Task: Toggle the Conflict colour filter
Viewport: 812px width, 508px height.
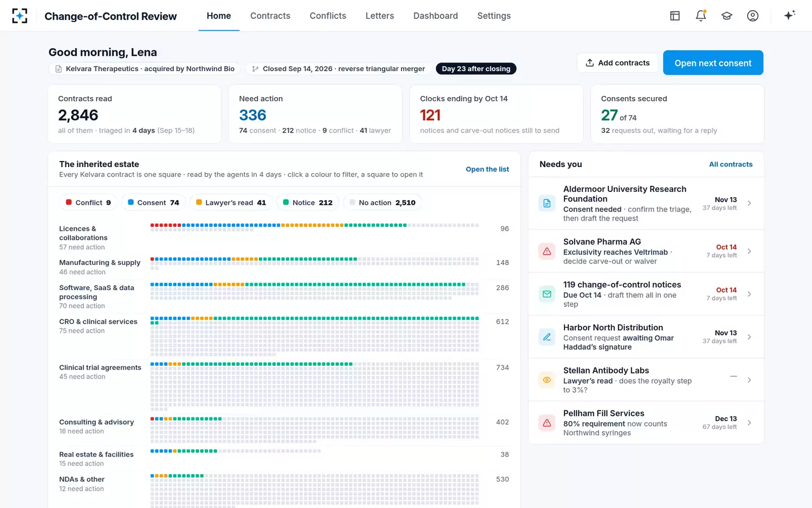Action: (89, 203)
